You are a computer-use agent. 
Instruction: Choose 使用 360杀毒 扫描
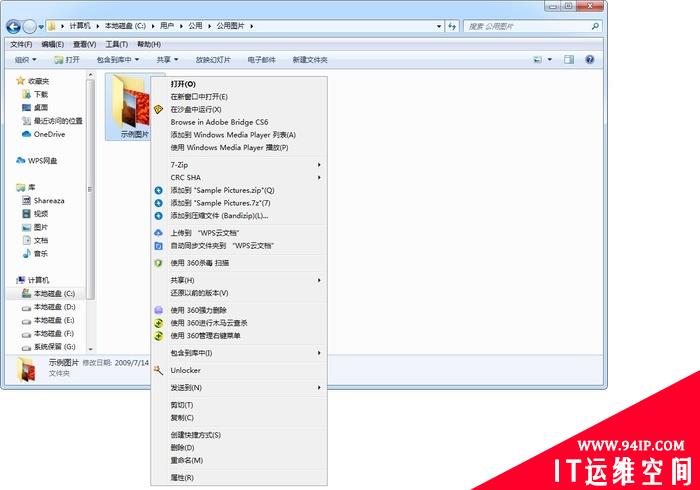click(x=239, y=263)
